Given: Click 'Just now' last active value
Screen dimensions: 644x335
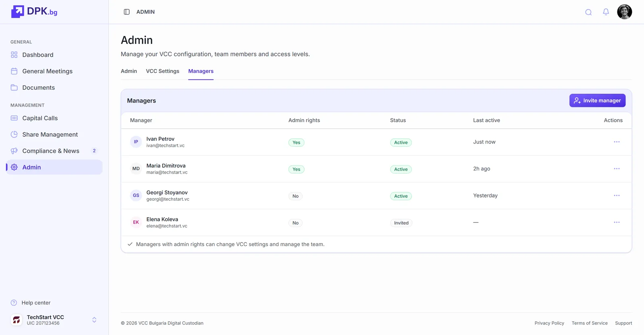Looking at the screenshot, I should (x=484, y=142).
